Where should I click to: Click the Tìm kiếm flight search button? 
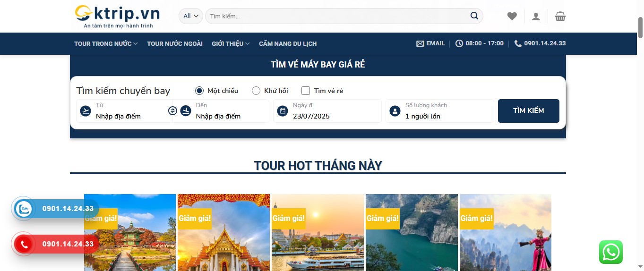tap(529, 111)
